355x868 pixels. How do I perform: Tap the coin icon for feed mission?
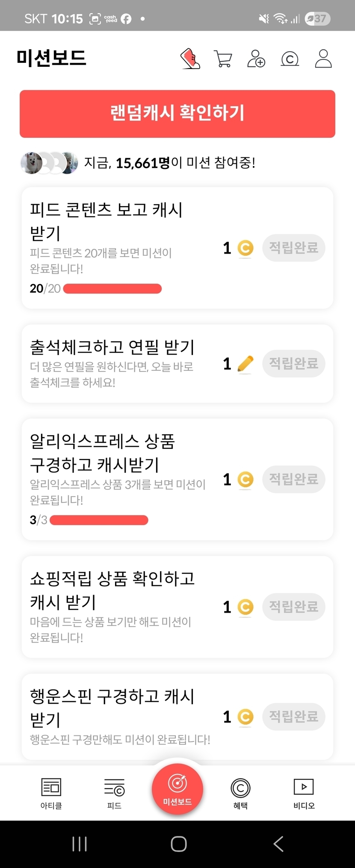point(246,248)
